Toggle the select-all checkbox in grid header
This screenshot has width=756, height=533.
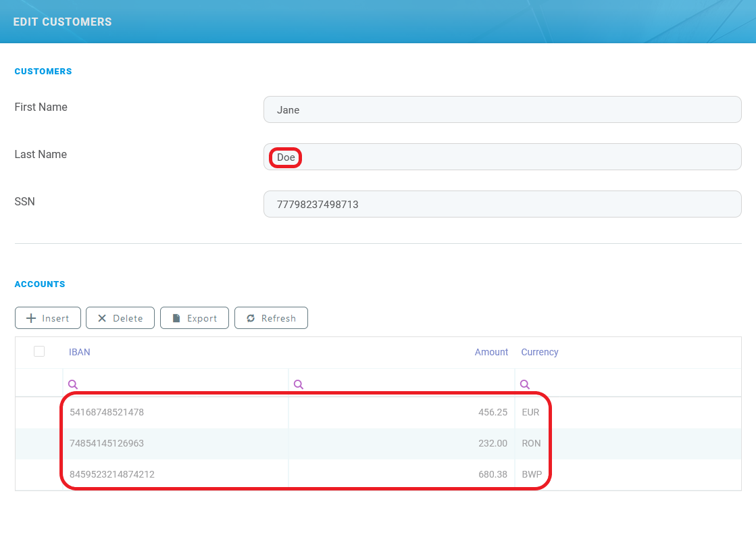pyautogui.click(x=39, y=351)
